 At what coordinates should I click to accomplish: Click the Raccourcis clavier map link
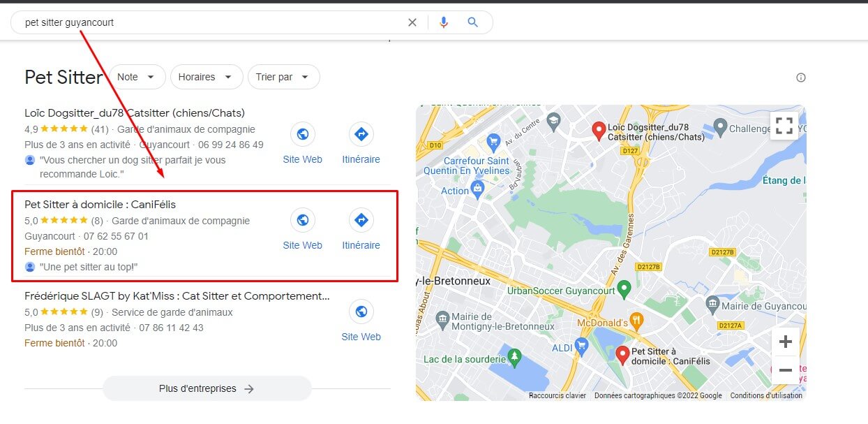[x=558, y=395]
